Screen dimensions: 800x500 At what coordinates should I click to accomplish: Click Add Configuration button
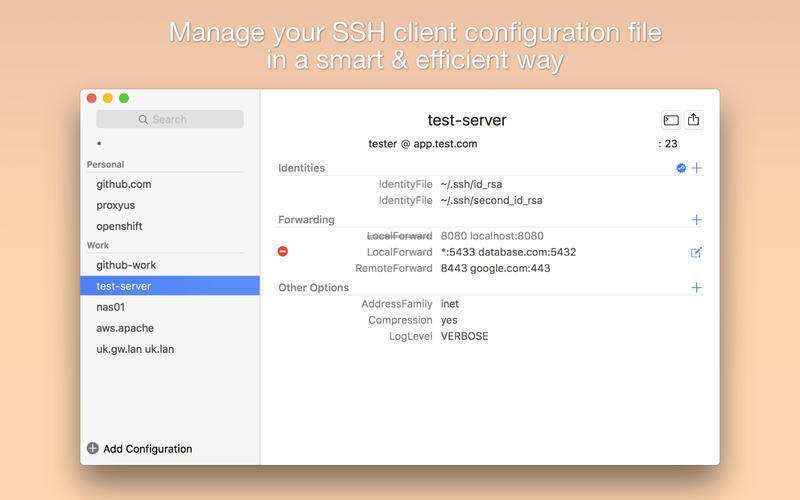[x=139, y=449]
